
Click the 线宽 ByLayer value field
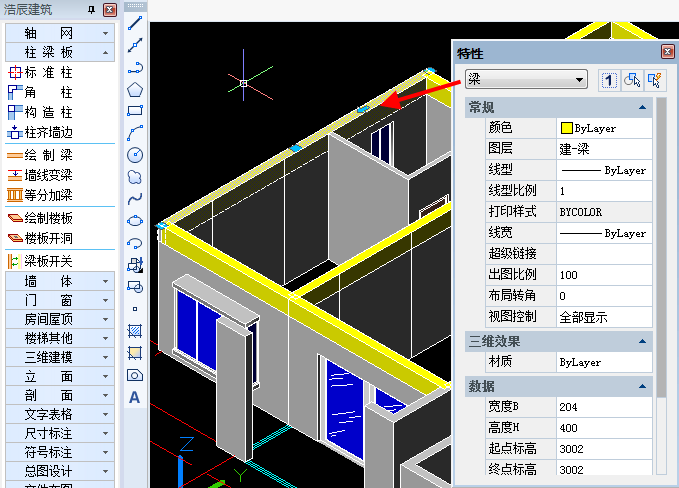(604, 233)
